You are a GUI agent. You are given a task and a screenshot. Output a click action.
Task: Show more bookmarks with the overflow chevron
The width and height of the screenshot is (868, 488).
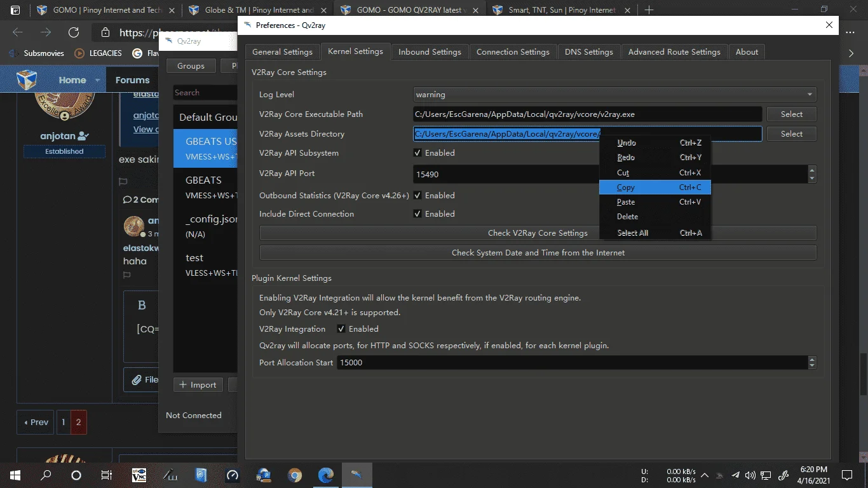click(x=851, y=53)
